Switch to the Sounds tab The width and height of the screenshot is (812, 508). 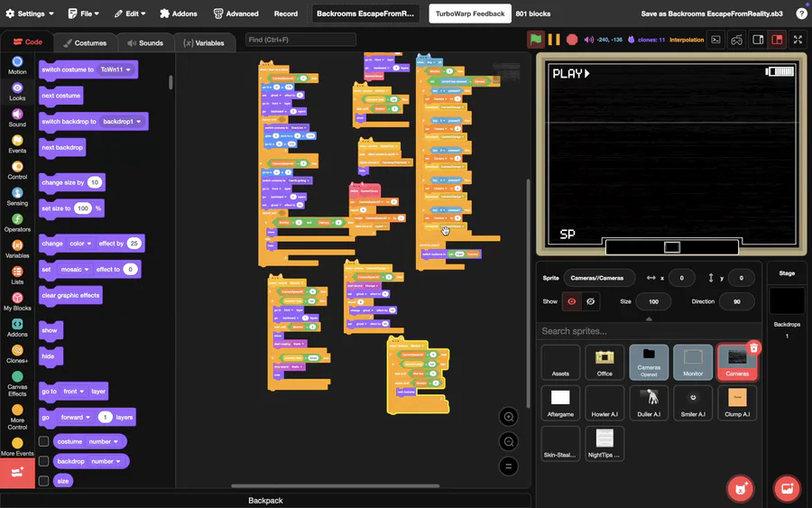(x=145, y=43)
